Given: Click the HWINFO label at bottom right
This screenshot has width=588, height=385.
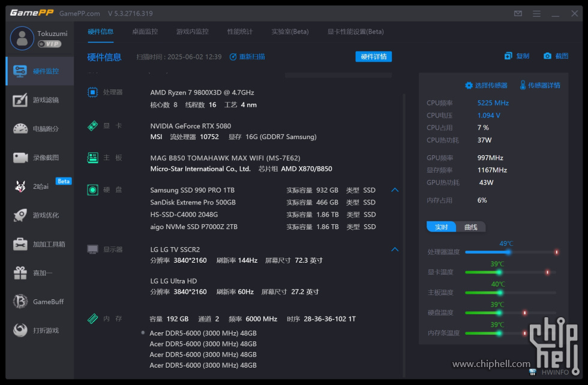Looking at the screenshot, I should [555, 372].
